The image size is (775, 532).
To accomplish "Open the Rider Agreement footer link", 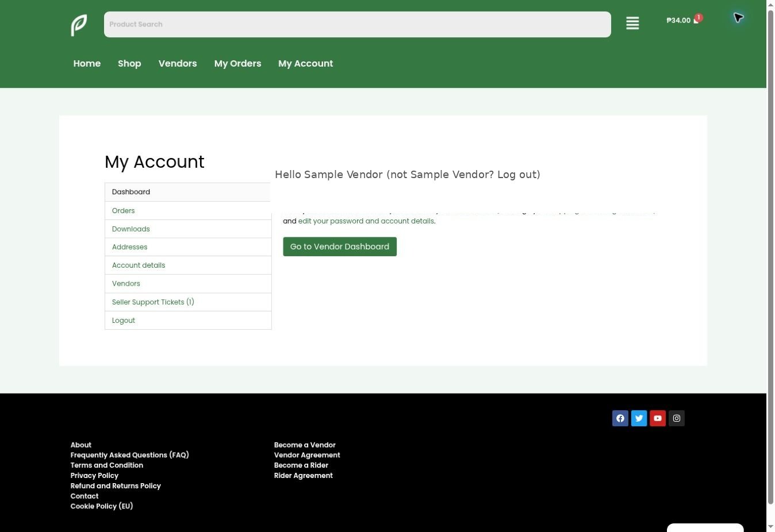I will [304, 476].
